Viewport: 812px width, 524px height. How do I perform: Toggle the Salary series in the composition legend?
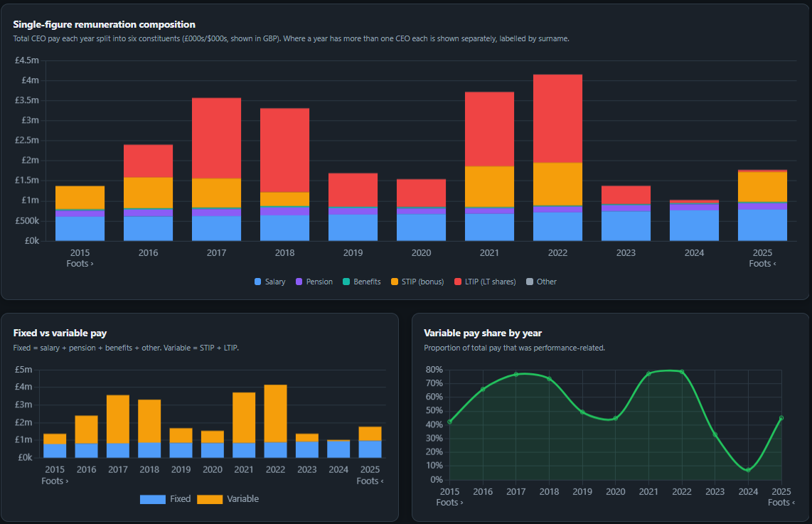pos(269,282)
